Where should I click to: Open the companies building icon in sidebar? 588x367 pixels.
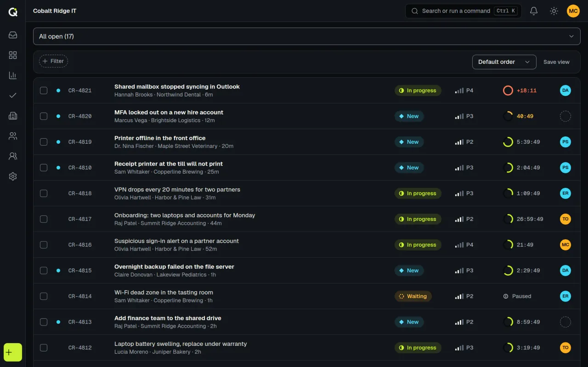coord(13,116)
